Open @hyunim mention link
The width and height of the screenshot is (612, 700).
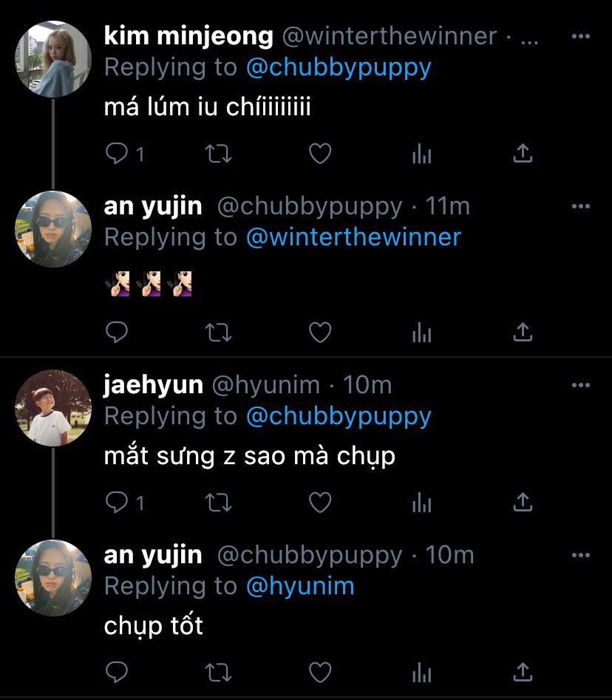pos(300,585)
